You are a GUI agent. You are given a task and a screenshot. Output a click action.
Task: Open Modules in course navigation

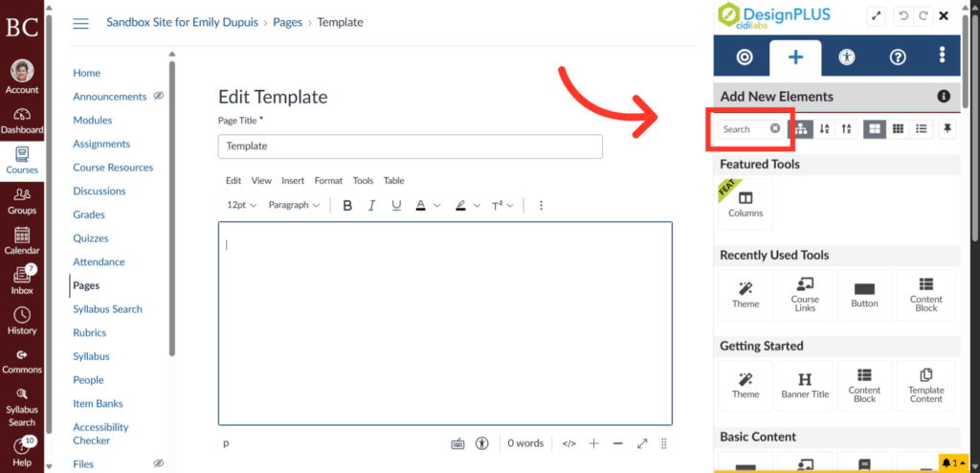[93, 120]
